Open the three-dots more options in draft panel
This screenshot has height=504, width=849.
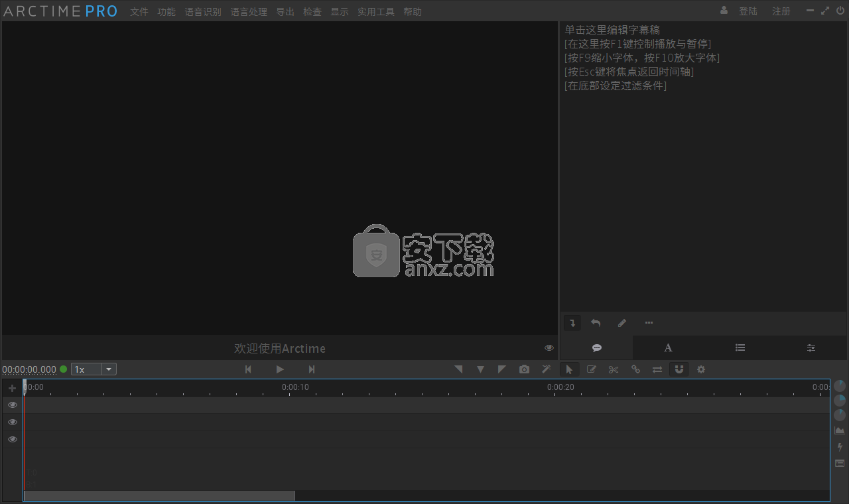[649, 323]
